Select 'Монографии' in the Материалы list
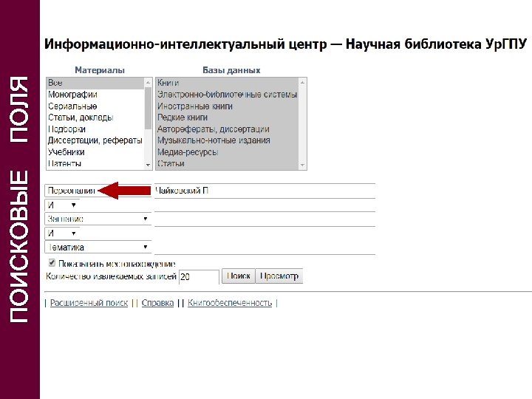 coord(95,95)
